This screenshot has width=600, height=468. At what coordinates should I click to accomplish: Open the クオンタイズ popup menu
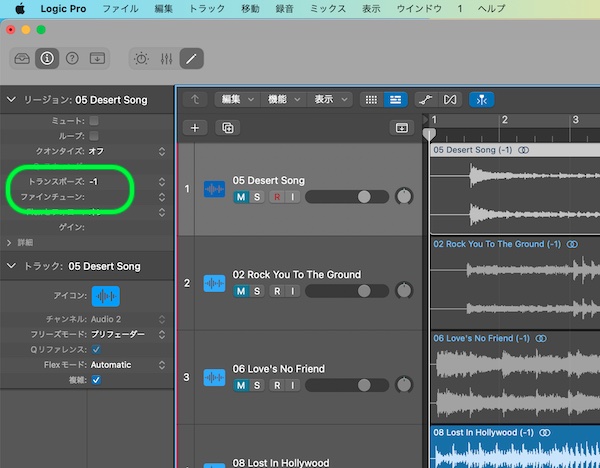162,152
